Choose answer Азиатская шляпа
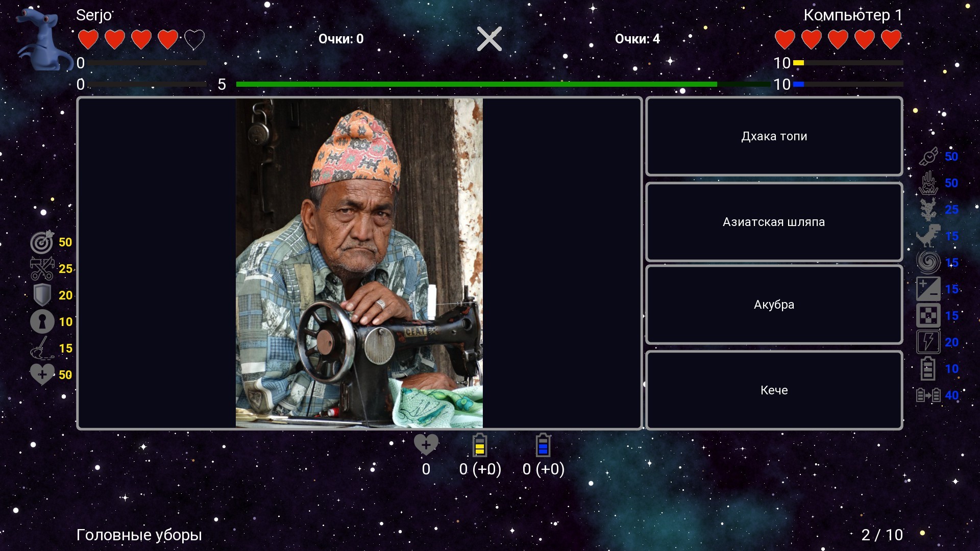The width and height of the screenshot is (980, 551). (x=774, y=222)
